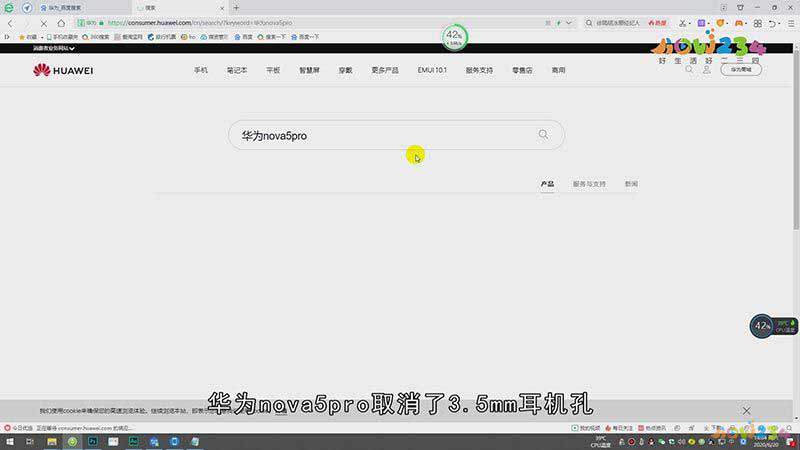This screenshot has width=800, height=450.
Task: Open File Explorer from the taskbar
Action: point(52,441)
